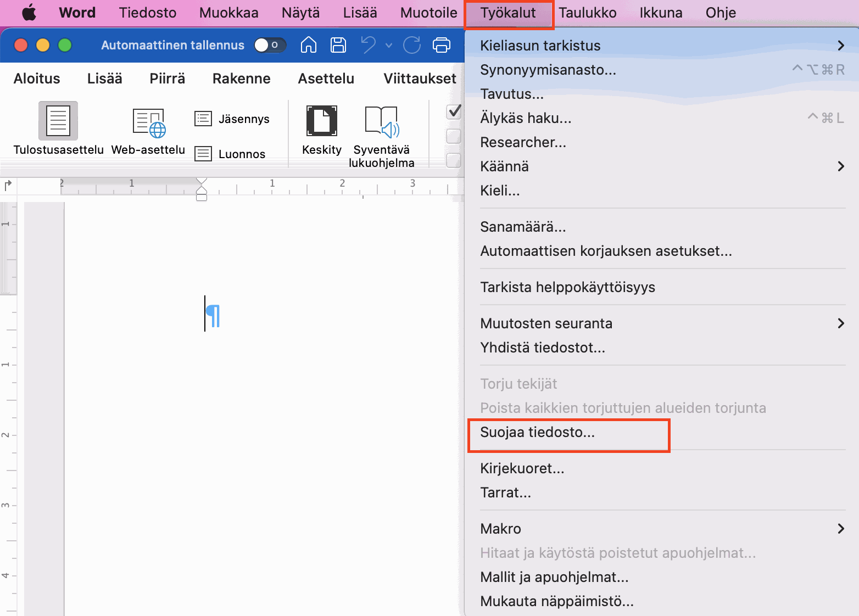The image size is (859, 616).
Task: Open the Tiedosto menu
Action: (x=148, y=13)
